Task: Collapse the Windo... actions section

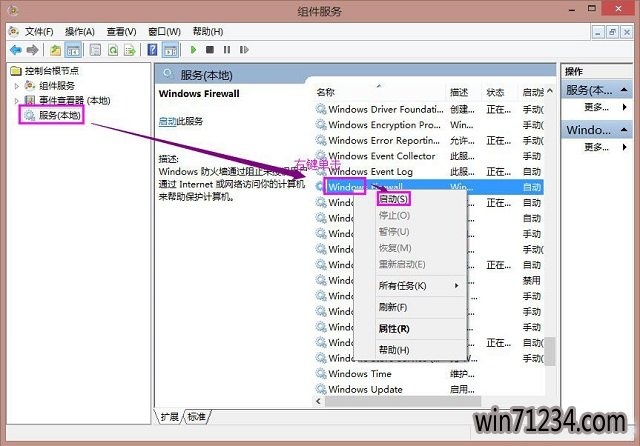Action: click(623, 130)
